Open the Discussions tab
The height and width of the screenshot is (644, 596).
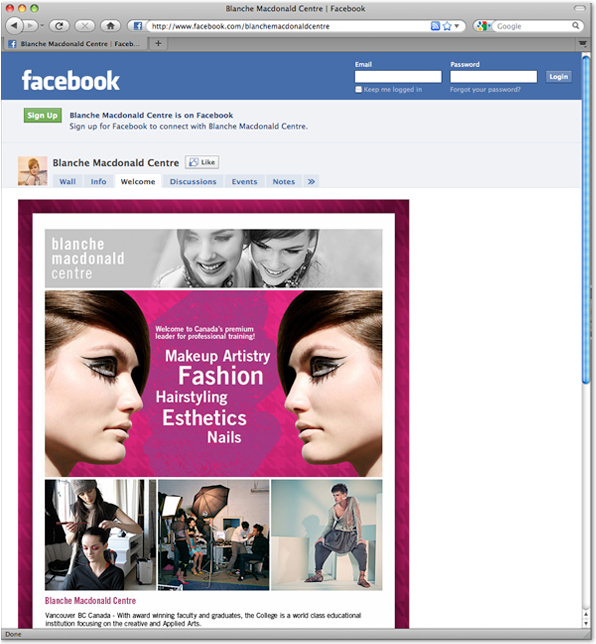pos(193,182)
